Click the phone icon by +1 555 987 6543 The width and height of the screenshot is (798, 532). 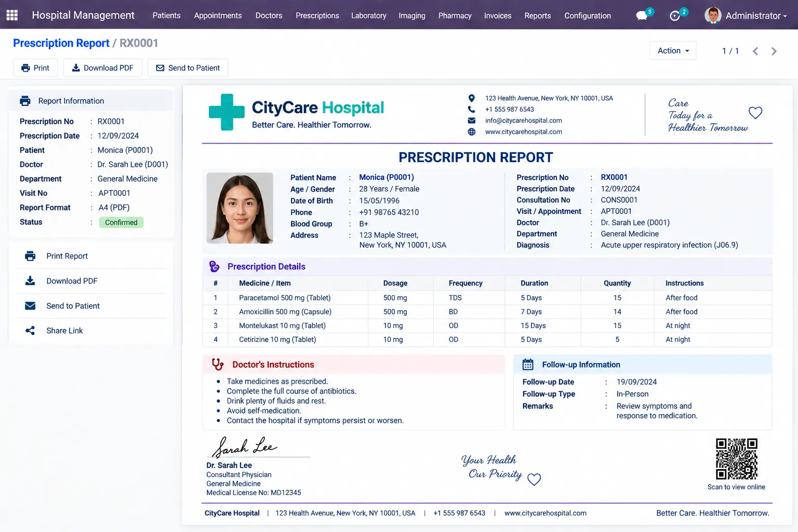[x=471, y=109]
